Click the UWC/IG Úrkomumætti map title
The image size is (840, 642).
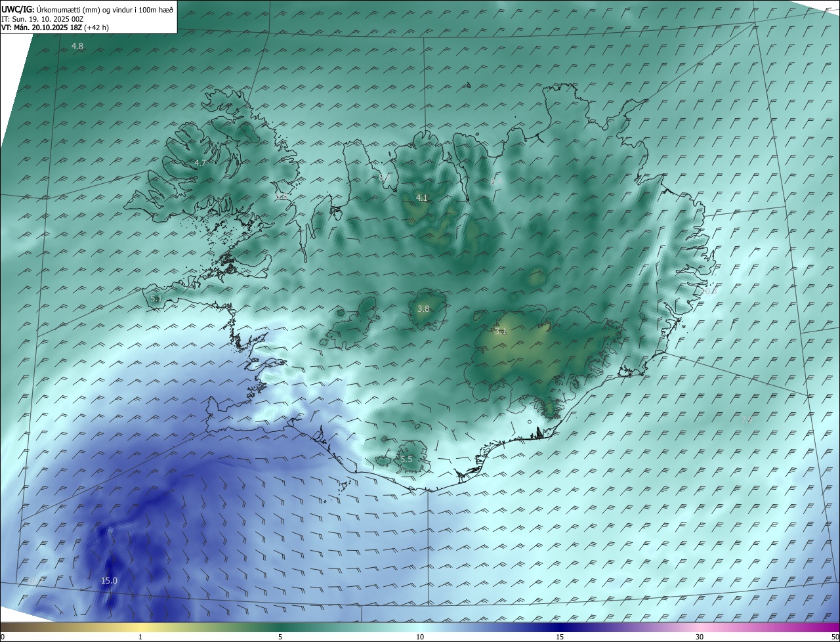(87, 9)
